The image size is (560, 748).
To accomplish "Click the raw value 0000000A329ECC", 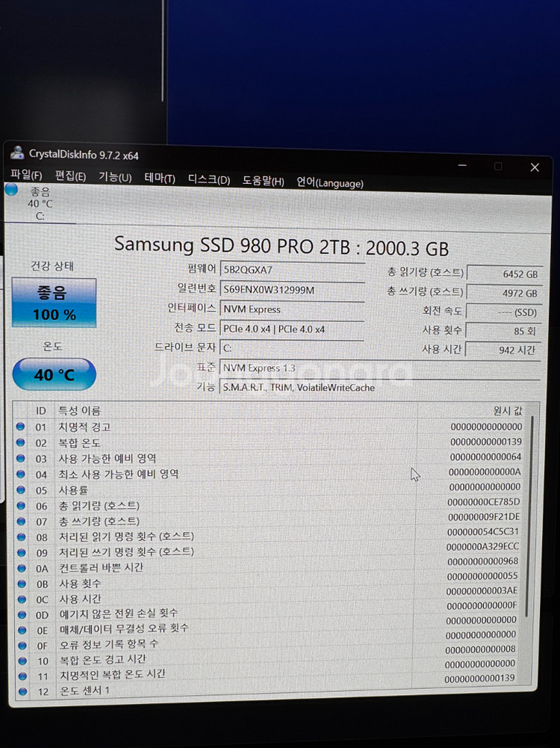I will tap(482, 546).
